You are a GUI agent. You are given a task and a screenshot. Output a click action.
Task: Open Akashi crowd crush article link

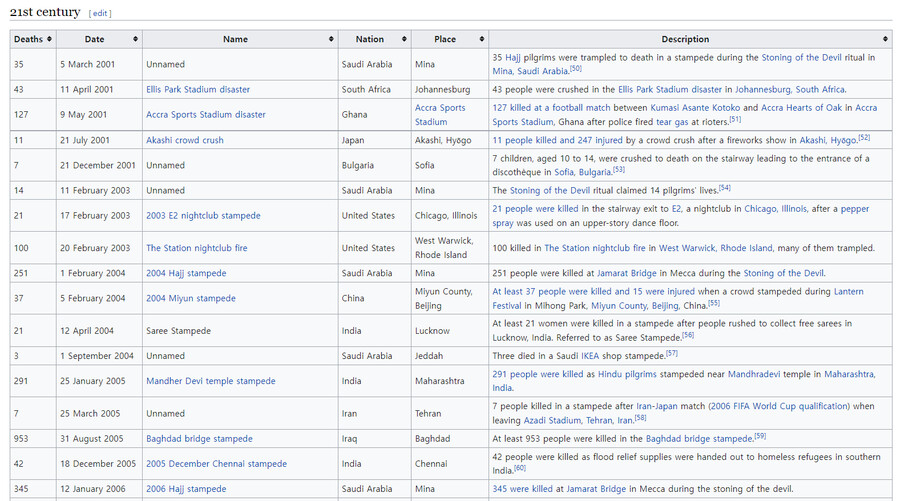[x=185, y=141]
